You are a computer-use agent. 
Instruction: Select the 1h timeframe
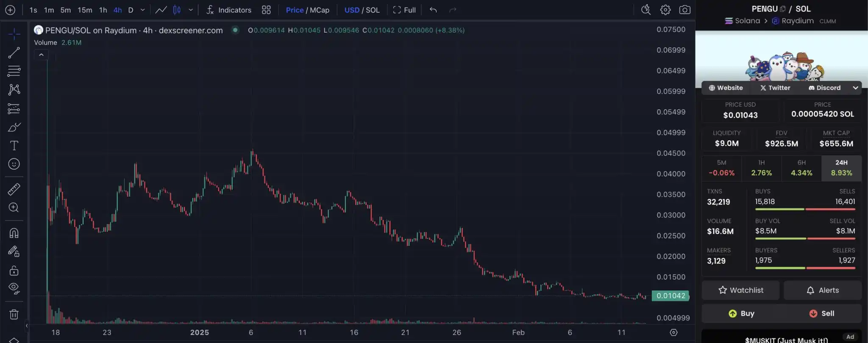103,10
